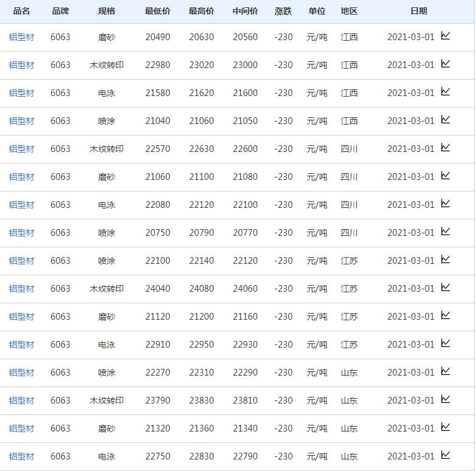Image resolution: width=476 pixels, height=471 pixels.
Task: Open 铝型材 link in 江西 喷涂 row
Action: (21, 121)
